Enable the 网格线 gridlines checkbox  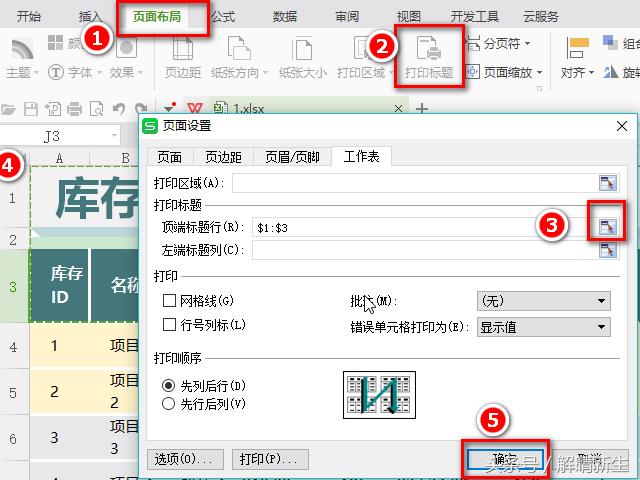(169, 301)
